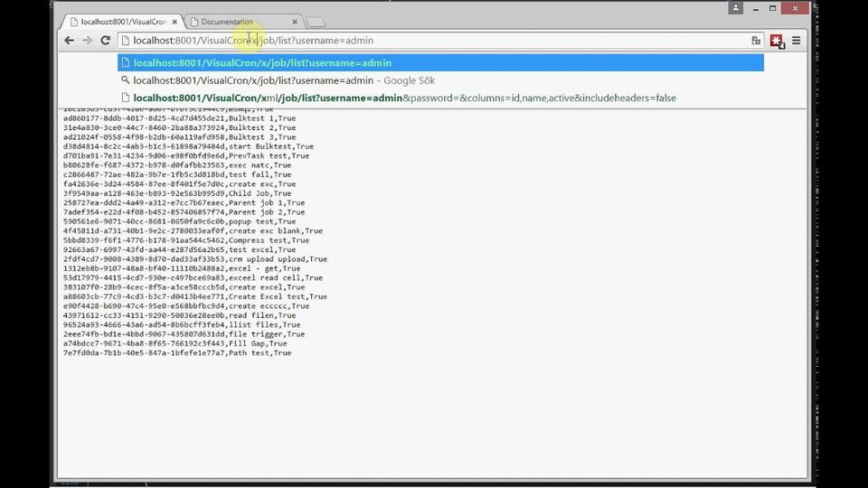This screenshot has height=488, width=868.
Task: Maximize the Chrome window
Action: 773,8
